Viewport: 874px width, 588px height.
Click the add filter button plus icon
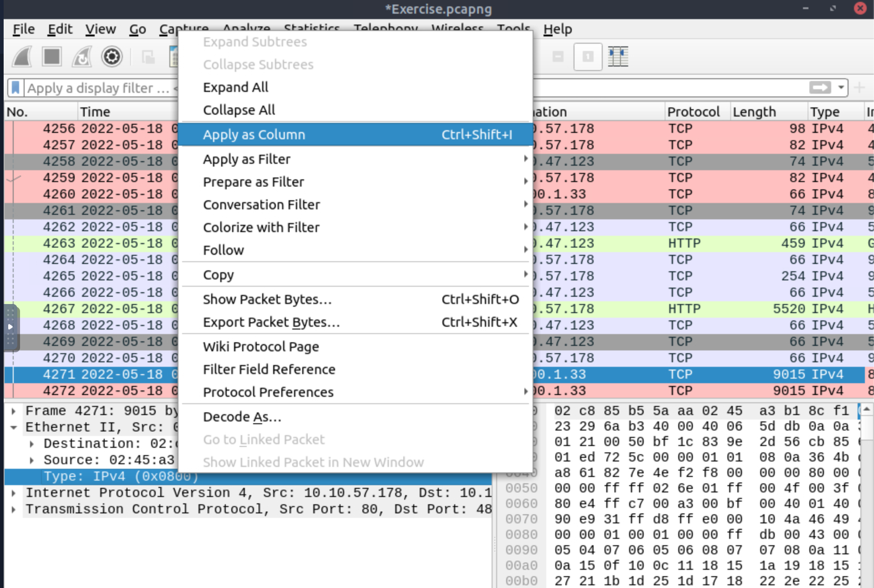[x=859, y=87]
